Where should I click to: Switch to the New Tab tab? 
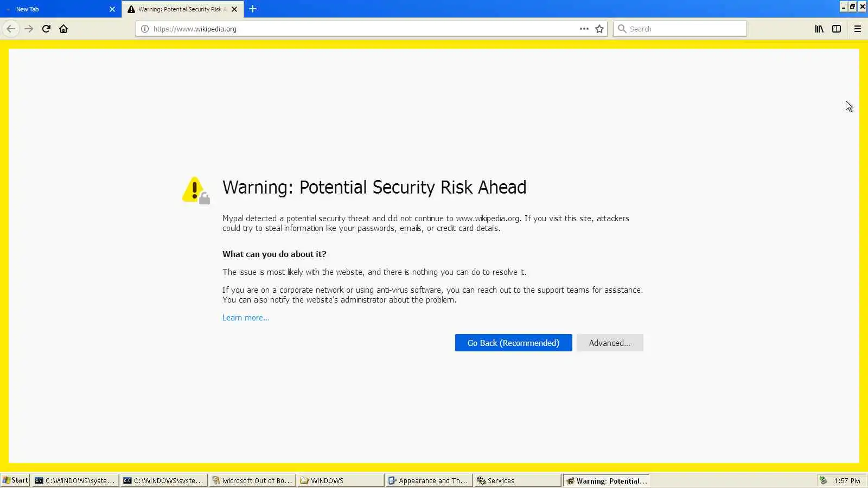pos(61,9)
